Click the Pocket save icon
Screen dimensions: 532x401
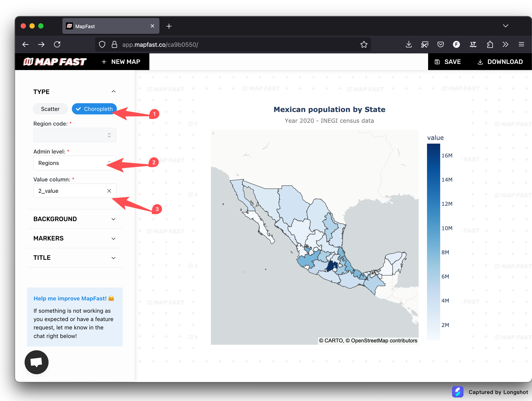tap(441, 45)
